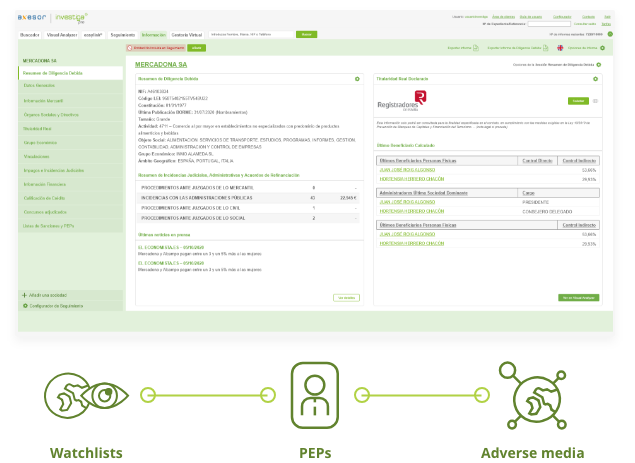
Task: Click INCIDENCIAS CON LAS ADMINISTRACIONES PÚBLICAS row
Action: [x=248, y=198]
